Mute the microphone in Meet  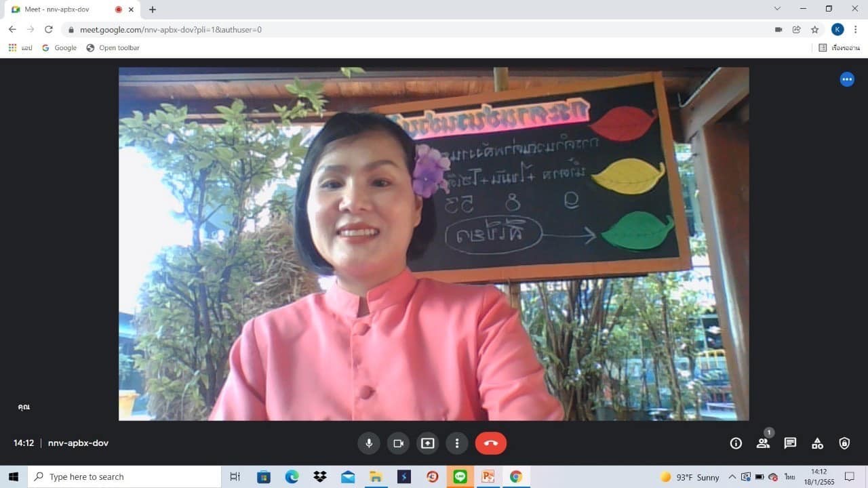pos(369,443)
